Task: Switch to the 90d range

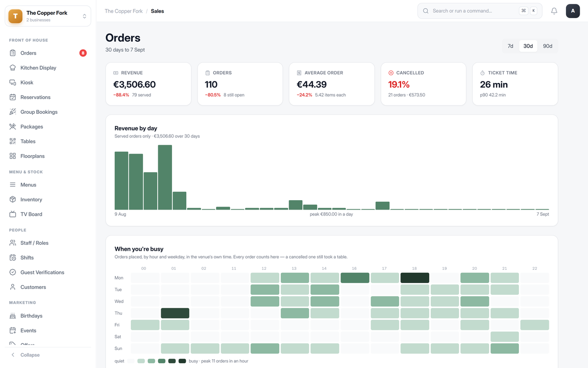Action: click(x=547, y=46)
